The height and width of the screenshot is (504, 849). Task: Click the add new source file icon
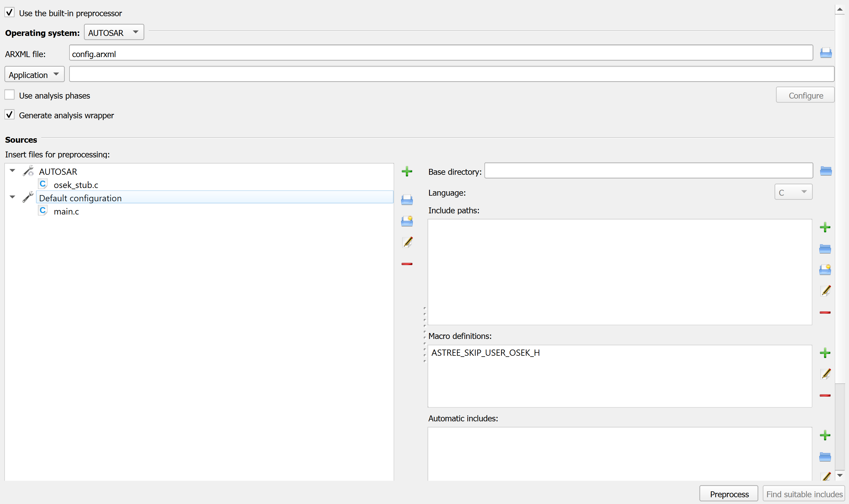tap(406, 171)
